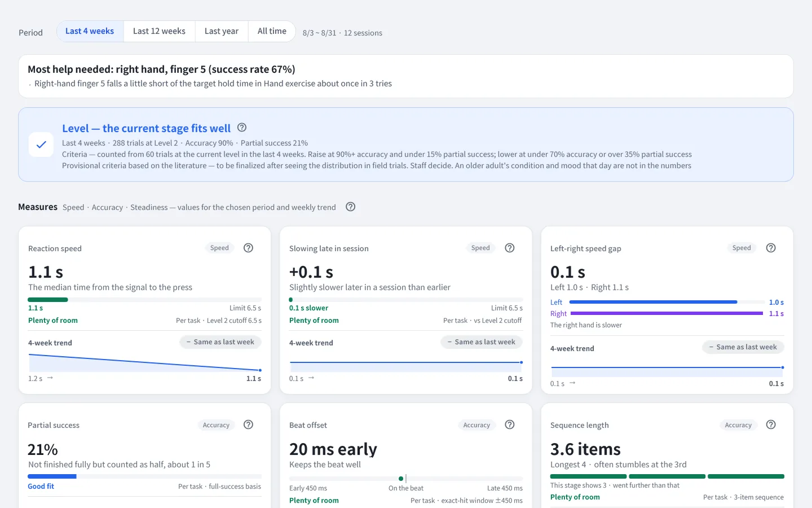Click 'The right hand is slower' text

586,325
